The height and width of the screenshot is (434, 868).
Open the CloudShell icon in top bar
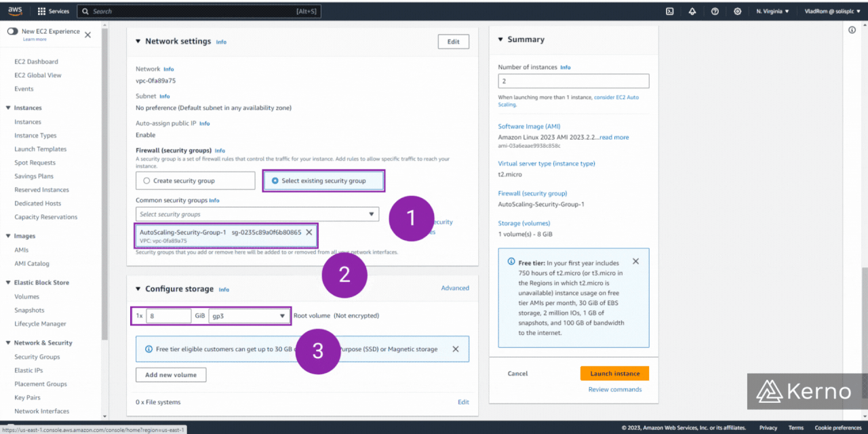(x=669, y=12)
